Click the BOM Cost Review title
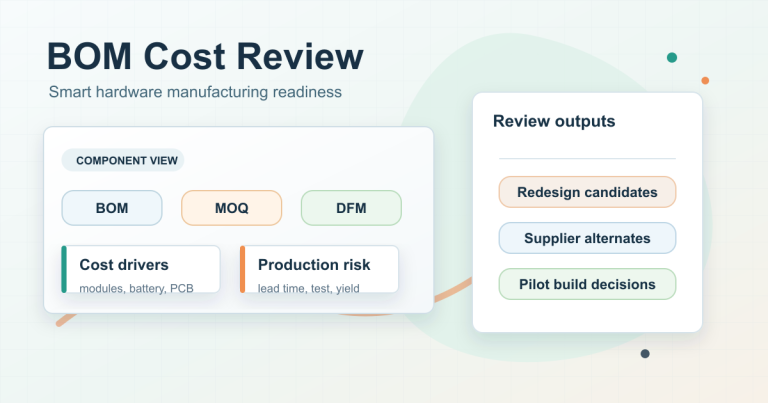This screenshot has width=768, height=403. coord(205,56)
